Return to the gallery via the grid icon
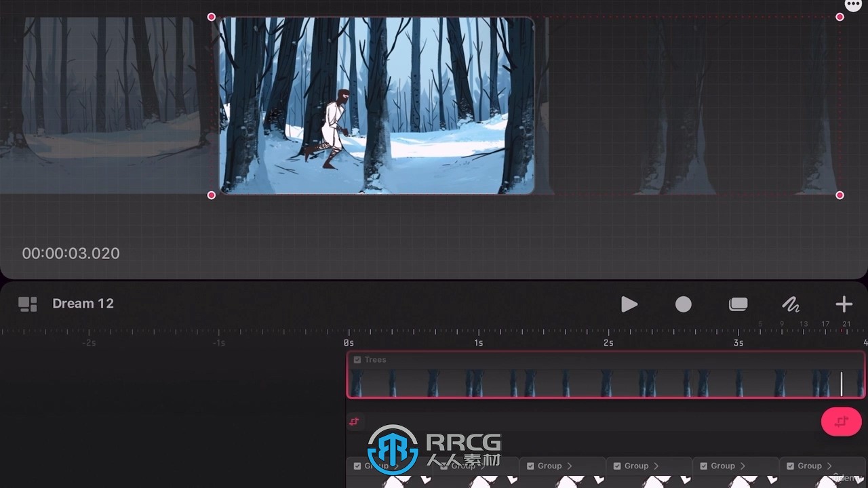 coord(28,304)
